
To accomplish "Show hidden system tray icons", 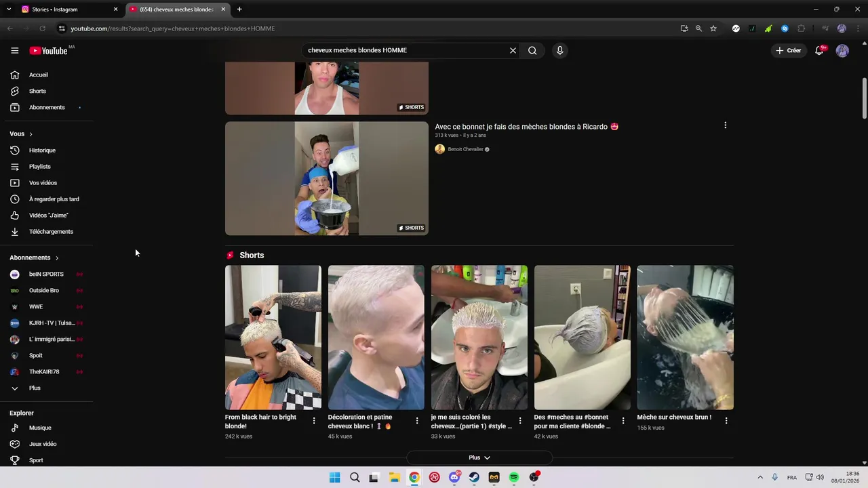I will pyautogui.click(x=760, y=477).
